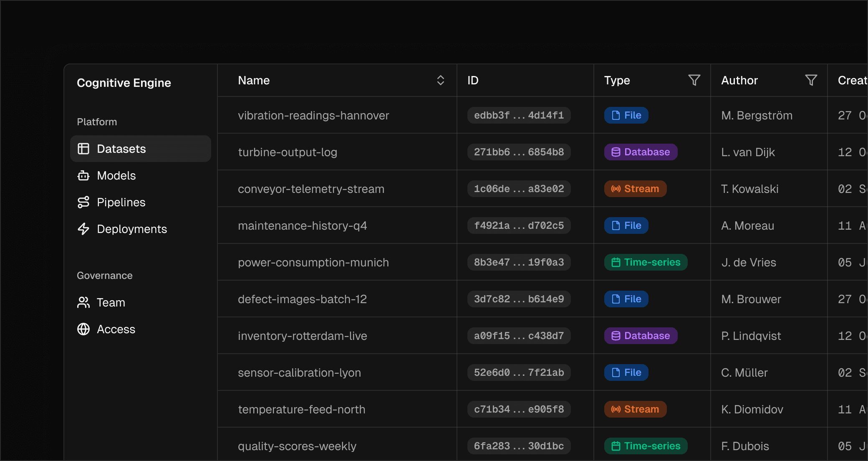Select the Deployments menu item

(x=131, y=229)
